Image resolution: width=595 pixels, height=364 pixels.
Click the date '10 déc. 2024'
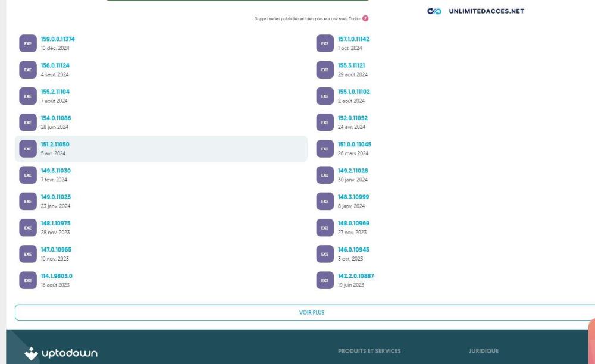55,48
